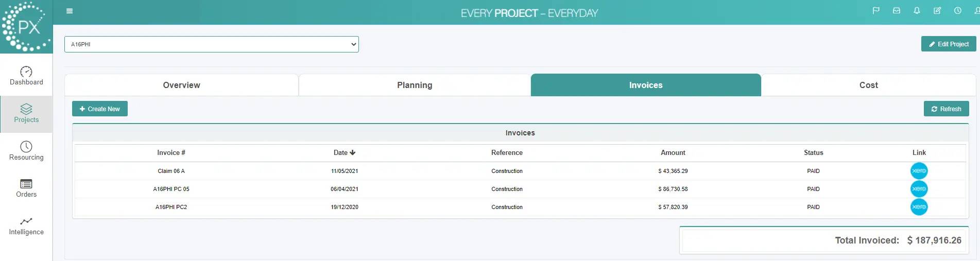Click the flag icon in the header

(x=876, y=11)
